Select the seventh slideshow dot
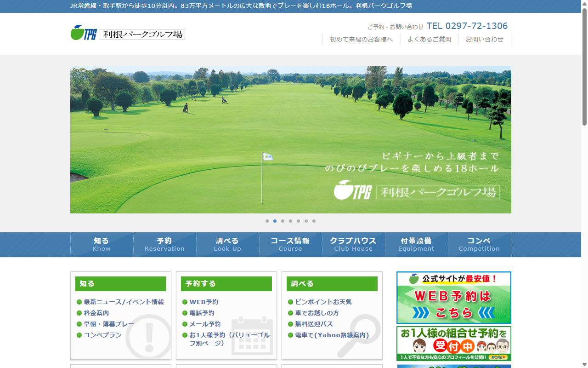The image size is (588, 368). [314, 221]
